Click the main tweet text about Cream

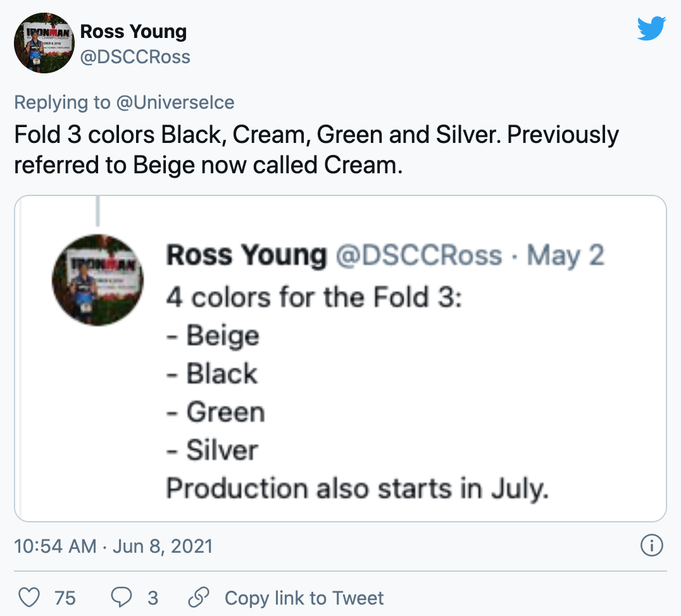316,149
